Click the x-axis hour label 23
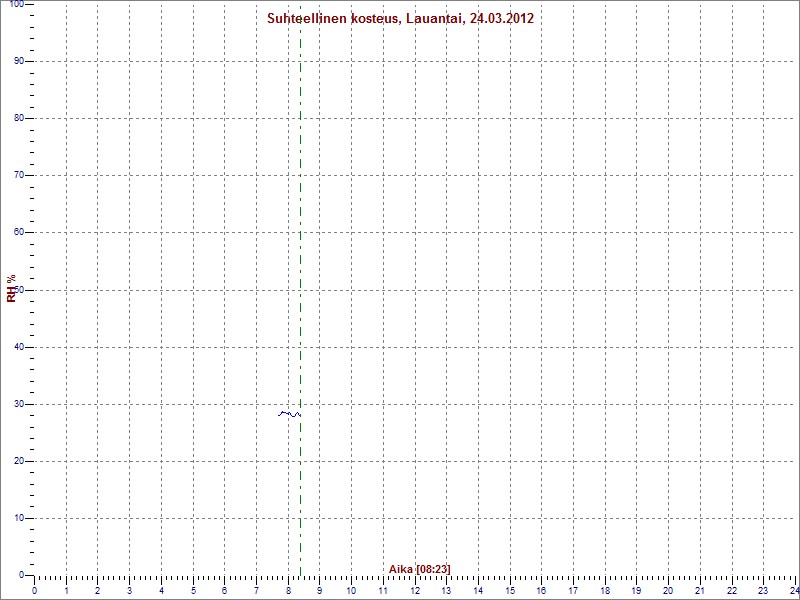Screen dimensions: 800x600 764,591
